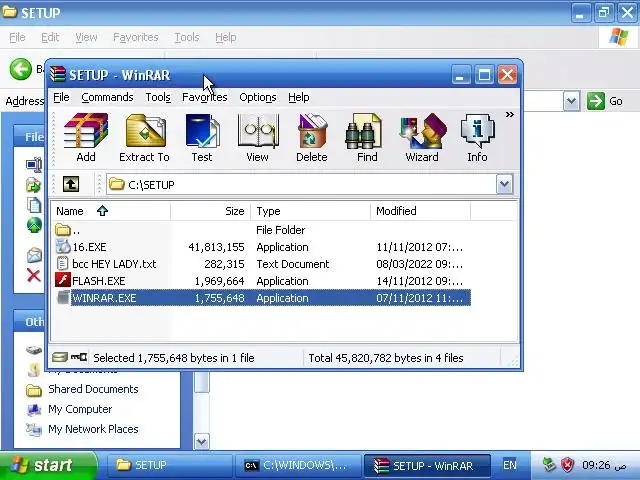Viewport: 640px width, 480px height.
Task: Open WinRAR Favorites menu
Action: 204,97
